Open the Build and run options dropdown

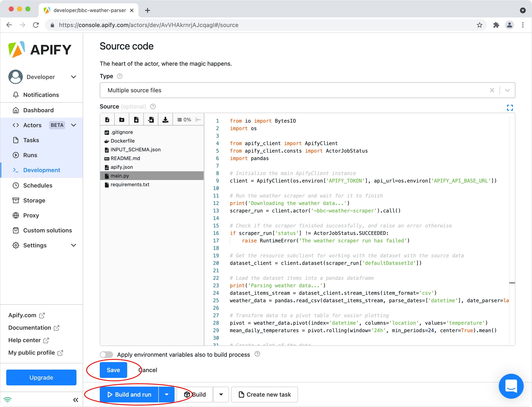pos(166,394)
